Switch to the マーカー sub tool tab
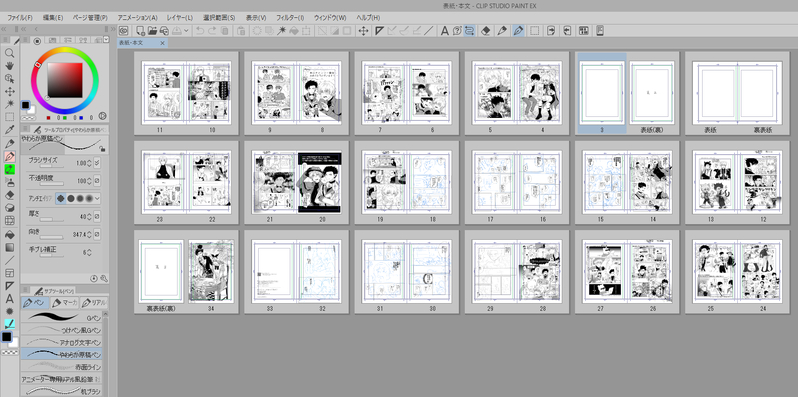798x397 pixels. tap(65, 303)
